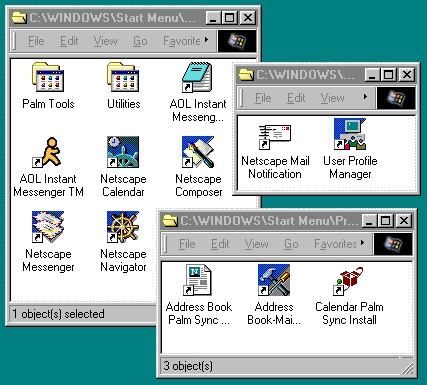Select the Palm Tools folder icon
Screen dimensions: 427x385
point(48,77)
